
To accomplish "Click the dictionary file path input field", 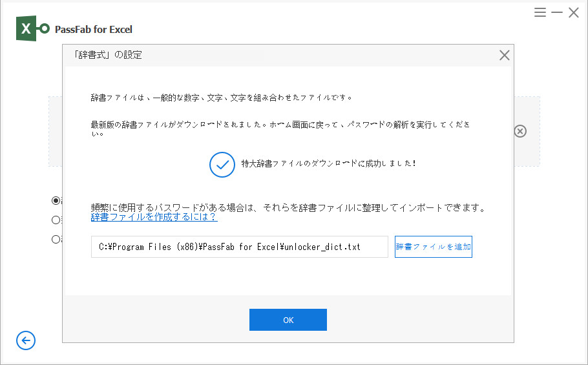I will point(239,247).
